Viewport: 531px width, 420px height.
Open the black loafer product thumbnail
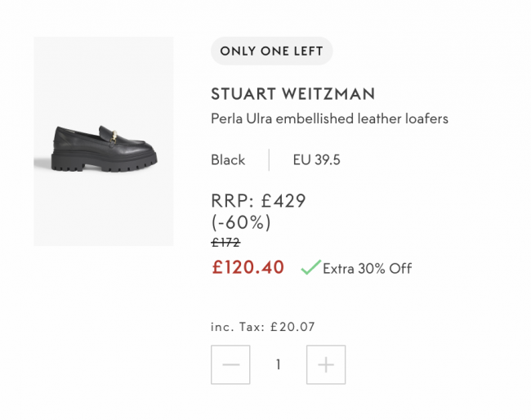104,141
